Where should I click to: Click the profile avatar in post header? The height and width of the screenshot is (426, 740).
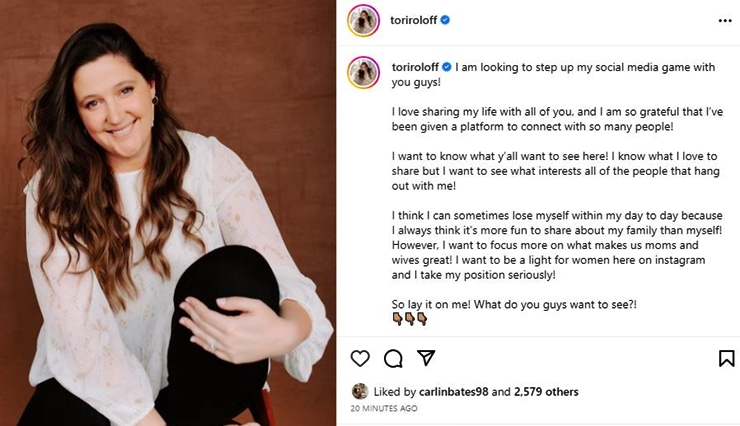click(x=363, y=20)
